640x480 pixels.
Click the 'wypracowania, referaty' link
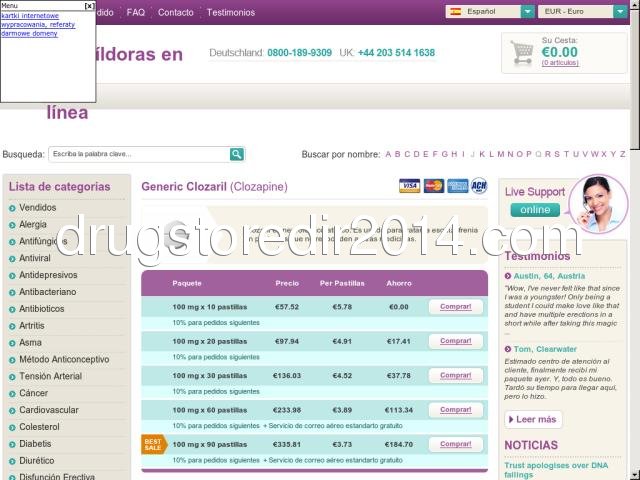tap(38, 24)
